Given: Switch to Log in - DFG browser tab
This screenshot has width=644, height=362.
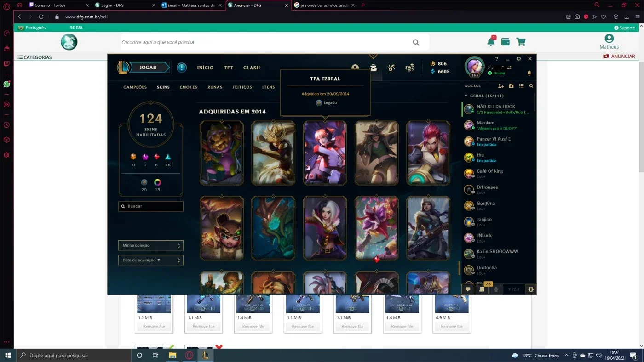Looking at the screenshot, I should coord(124,5).
